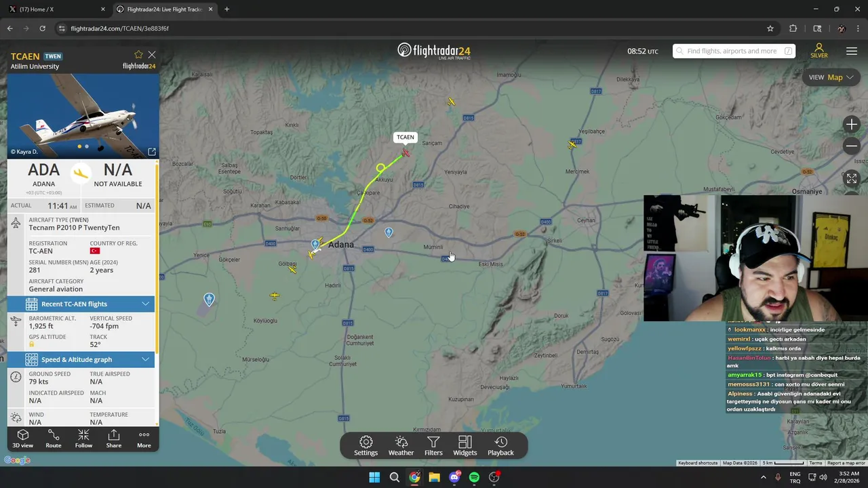Open the More options in flight panel

click(144, 439)
